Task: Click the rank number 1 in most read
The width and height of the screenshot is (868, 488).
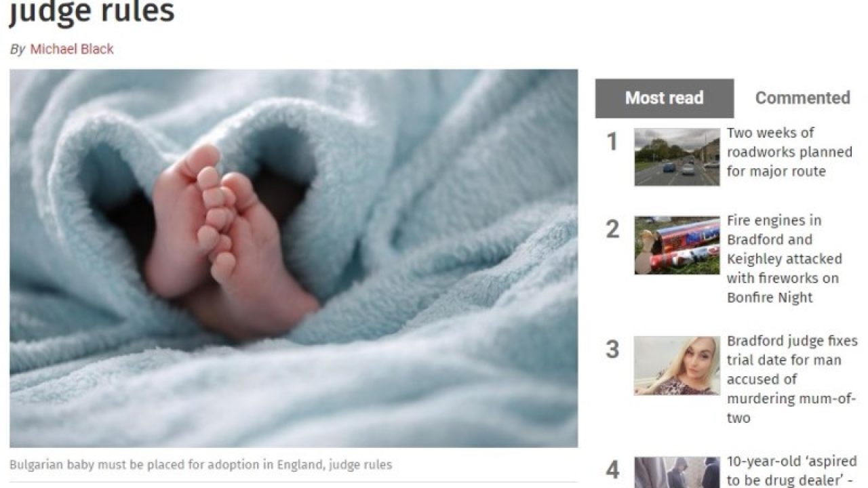Action: 612,142
